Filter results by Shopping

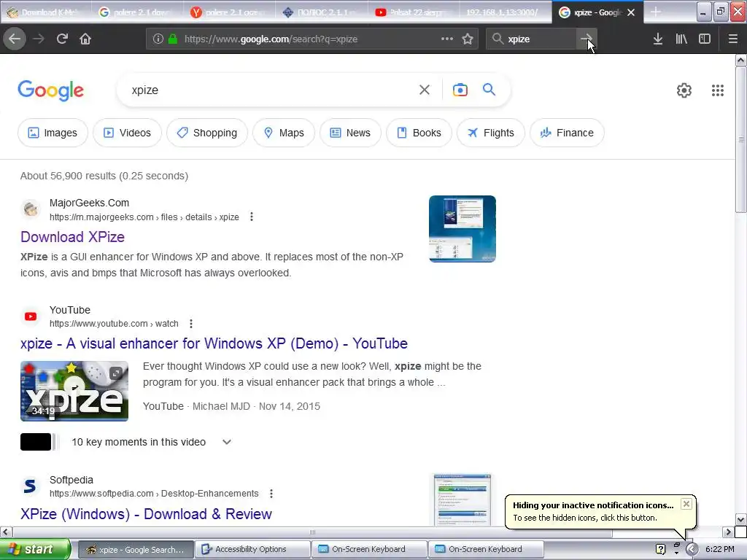pos(207,133)
